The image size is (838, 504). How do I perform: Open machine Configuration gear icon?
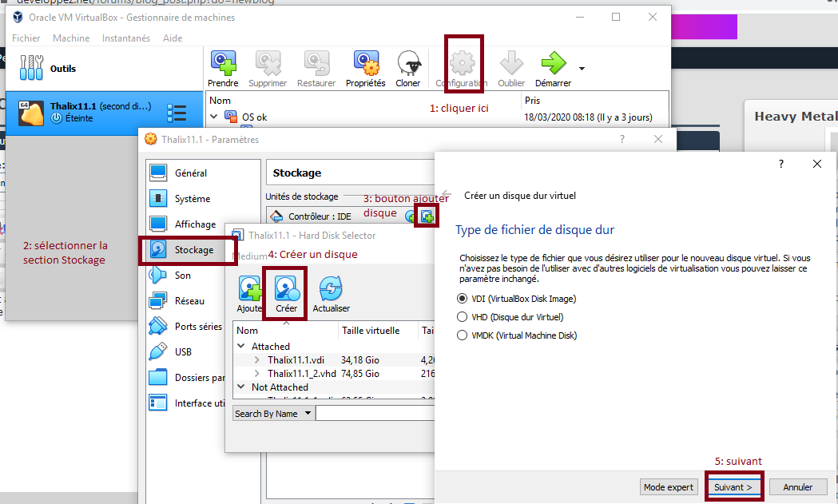coord(462,63)
